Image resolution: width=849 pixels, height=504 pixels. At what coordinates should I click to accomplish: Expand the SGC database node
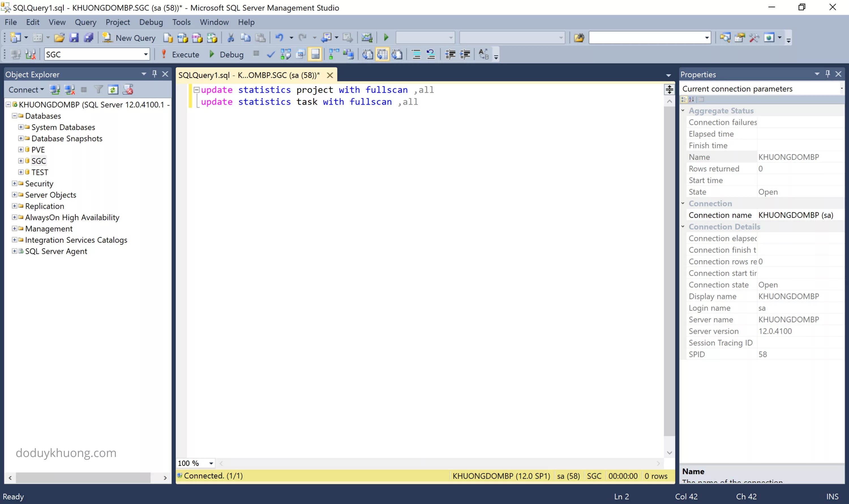tap(21, 161)
